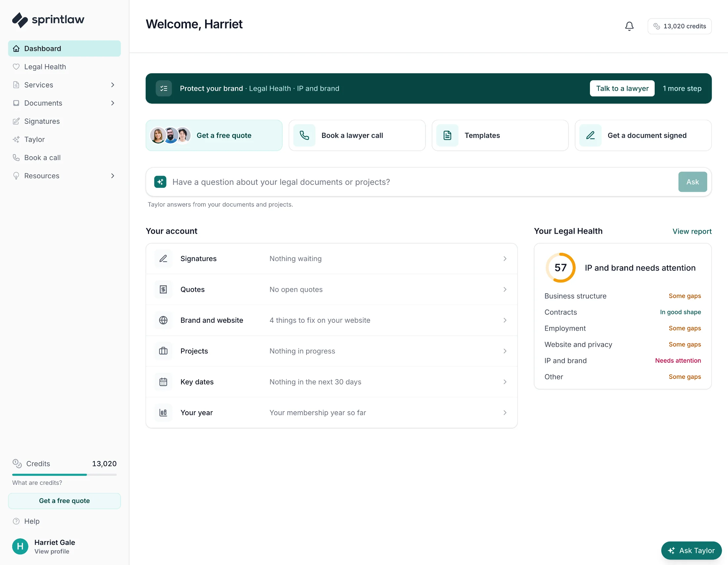This screenshot has width=728, height=565.
Task: Click the Projects briefcase icon
Action: (163, 351)
